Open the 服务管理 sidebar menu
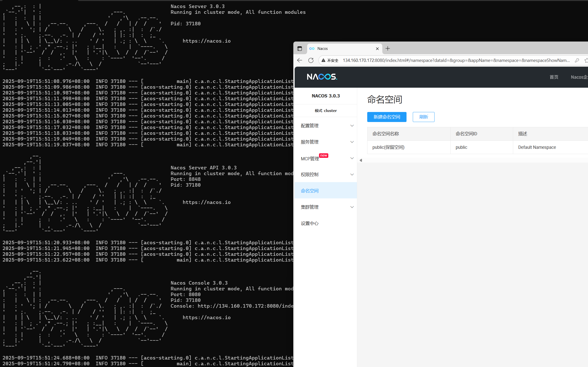 click(x=326, y=142)
